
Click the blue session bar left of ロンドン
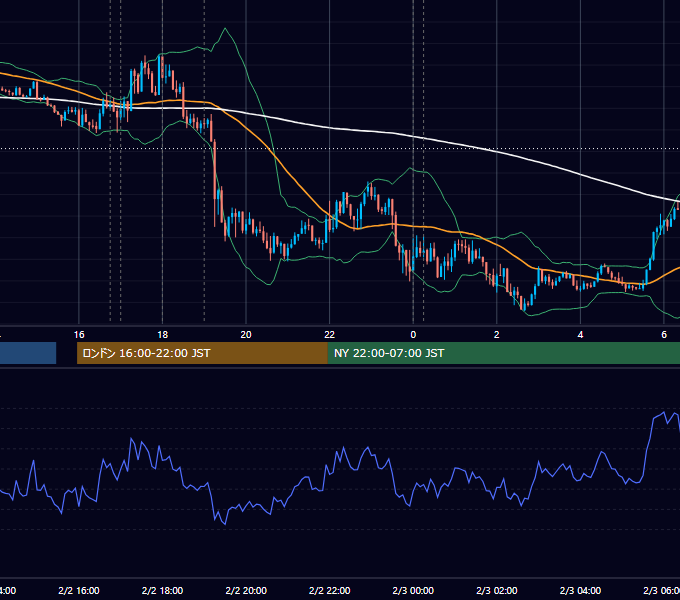(28, 353)
